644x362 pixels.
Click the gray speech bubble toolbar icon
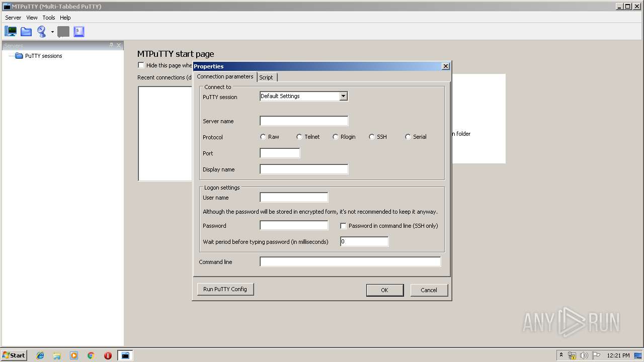point(63,32)
